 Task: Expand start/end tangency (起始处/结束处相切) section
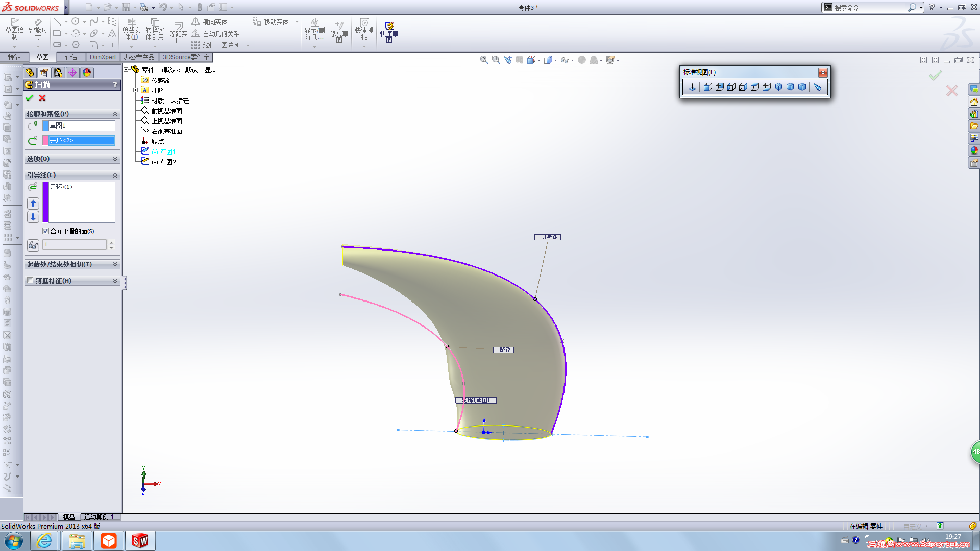point(115,264)
